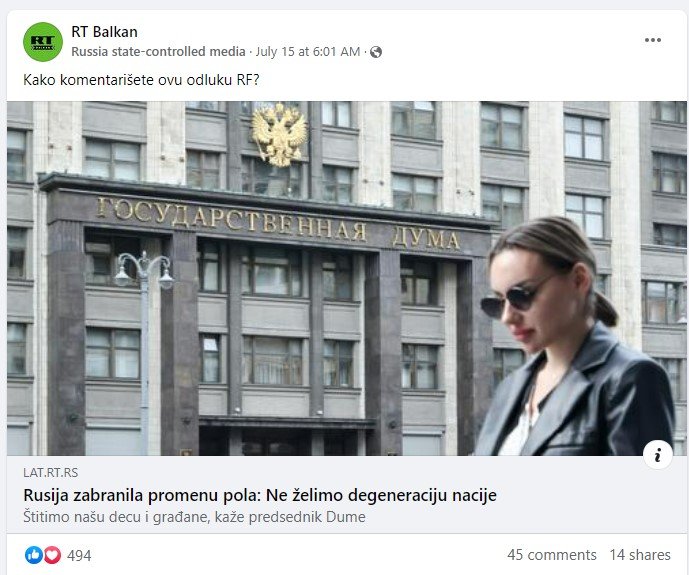Click the golden eagle emblem in the photo
689x575 pixels.
[279, 135]
